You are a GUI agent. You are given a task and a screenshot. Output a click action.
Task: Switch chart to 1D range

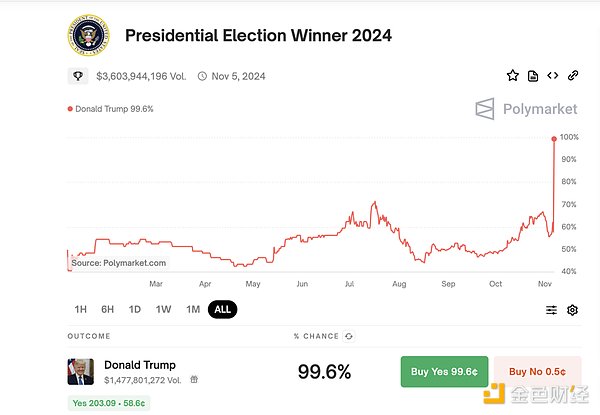(x=135, y=310)
